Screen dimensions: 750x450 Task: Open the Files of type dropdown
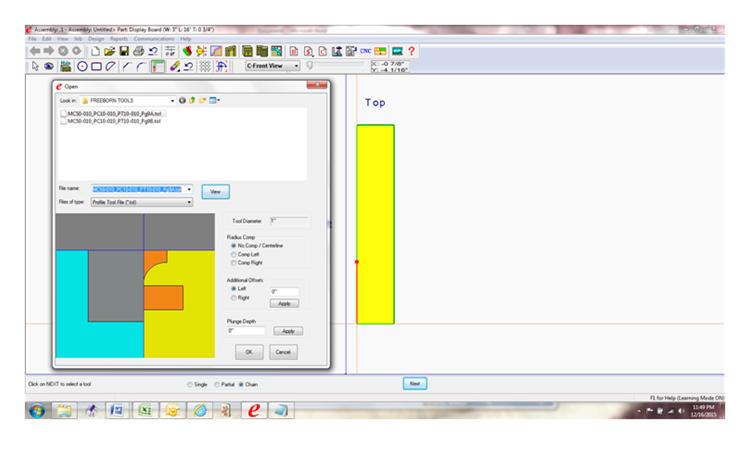[x=189, y=201]
